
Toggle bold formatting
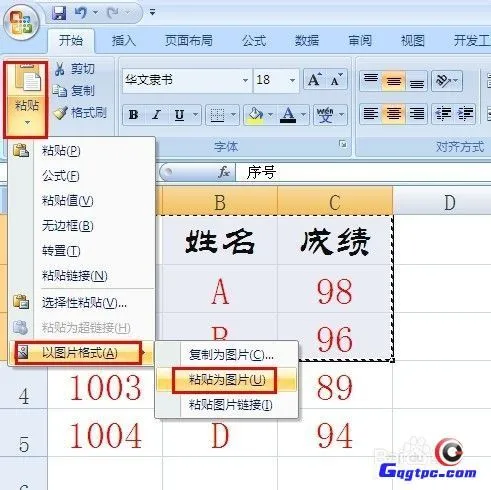(x=134, y=115)
